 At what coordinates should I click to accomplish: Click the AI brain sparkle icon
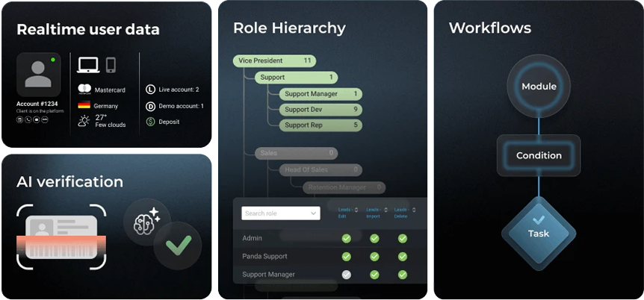(147, 222)
